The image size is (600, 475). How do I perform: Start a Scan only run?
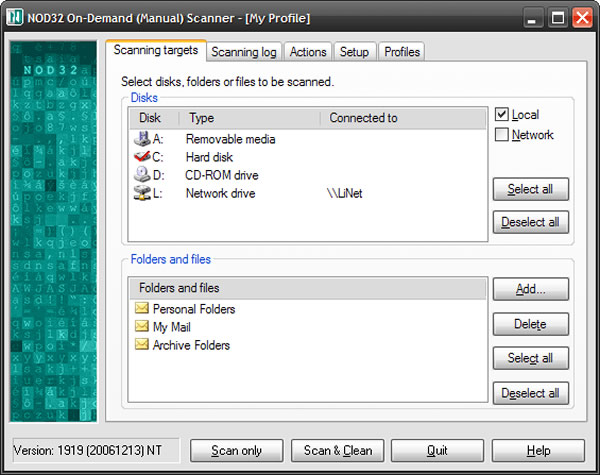pos(236,451)
